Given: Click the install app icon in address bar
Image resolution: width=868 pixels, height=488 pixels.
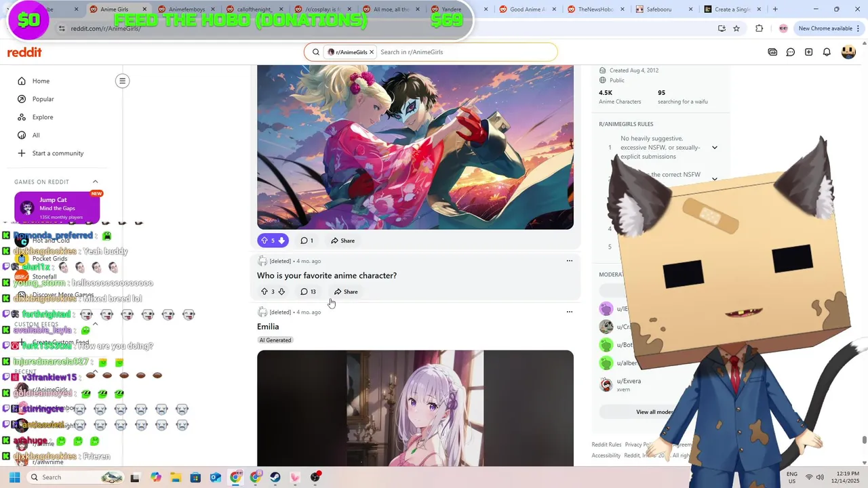Looking at the screenshot, I should 722,28.
